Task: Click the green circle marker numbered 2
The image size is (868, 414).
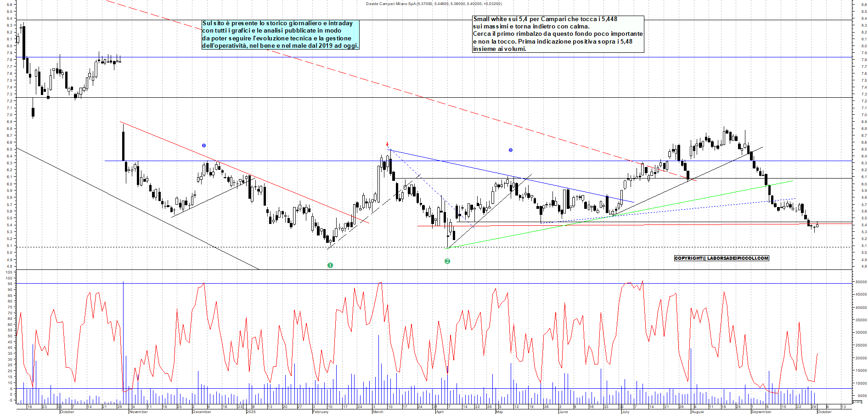Action: 447,261
